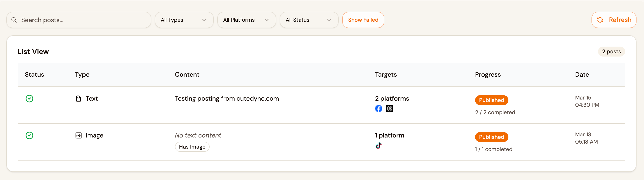644x180 pixels.
Task: Click the Status column header
Action: (x=34, y=74)
